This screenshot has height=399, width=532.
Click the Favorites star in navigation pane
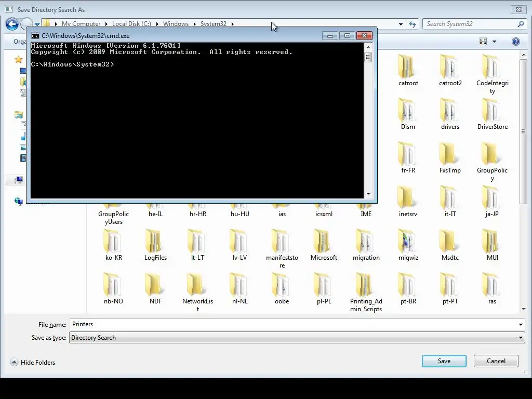18,60
